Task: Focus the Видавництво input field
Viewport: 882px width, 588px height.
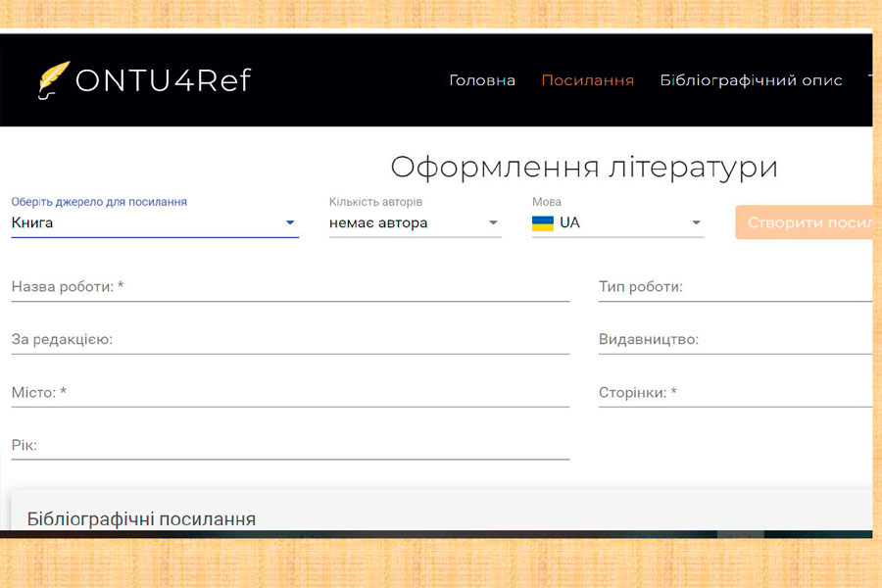Action: point(735,340)
